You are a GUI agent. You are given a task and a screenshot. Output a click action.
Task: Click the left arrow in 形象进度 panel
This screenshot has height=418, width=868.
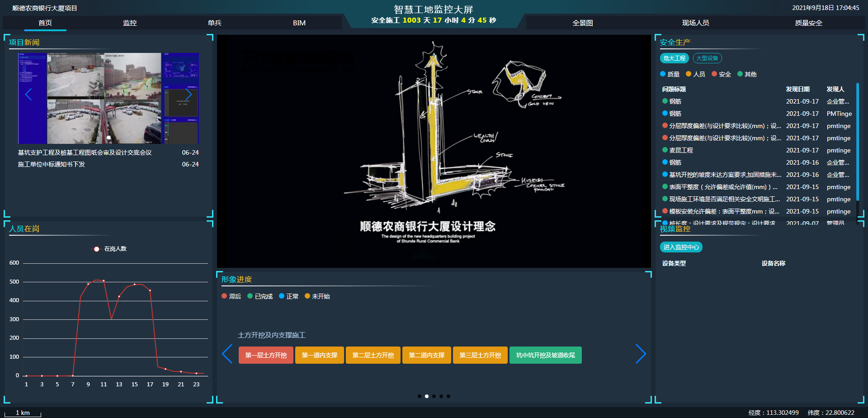click(227, 354)
